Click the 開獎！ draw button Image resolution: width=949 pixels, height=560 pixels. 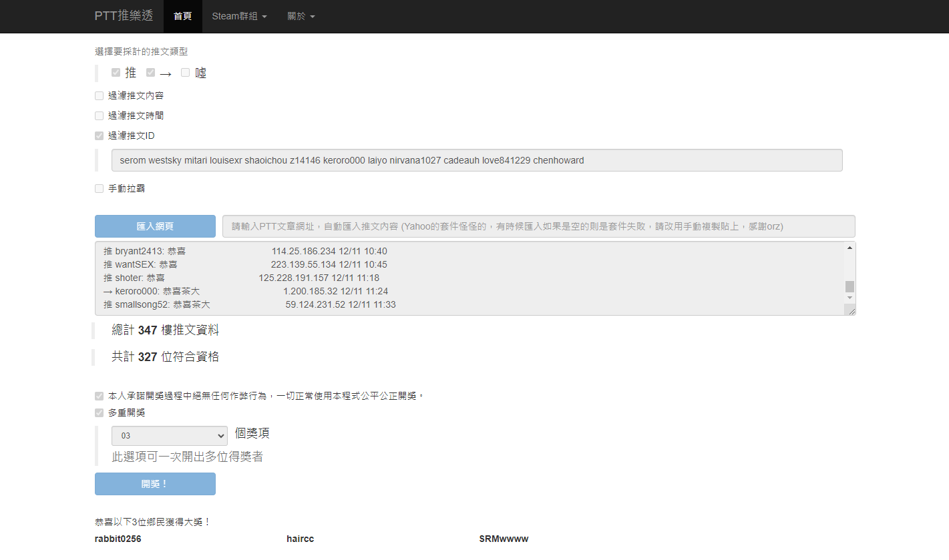[x=155, y=484]
